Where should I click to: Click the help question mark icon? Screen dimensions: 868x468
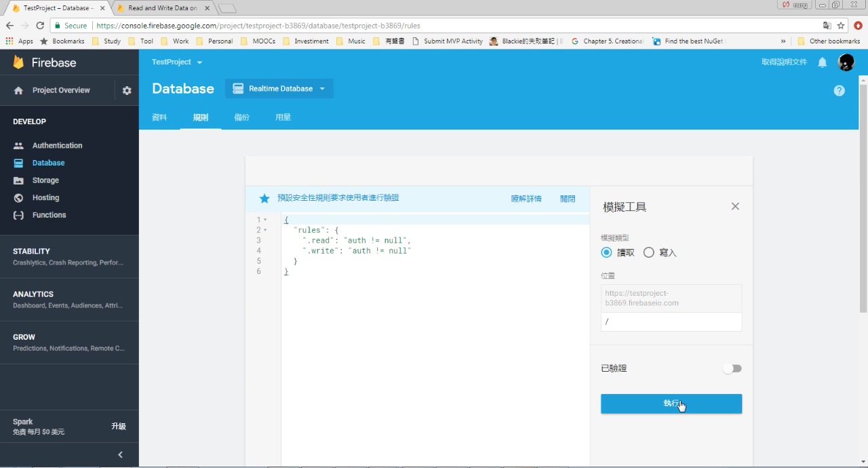[x=840, y=90]
